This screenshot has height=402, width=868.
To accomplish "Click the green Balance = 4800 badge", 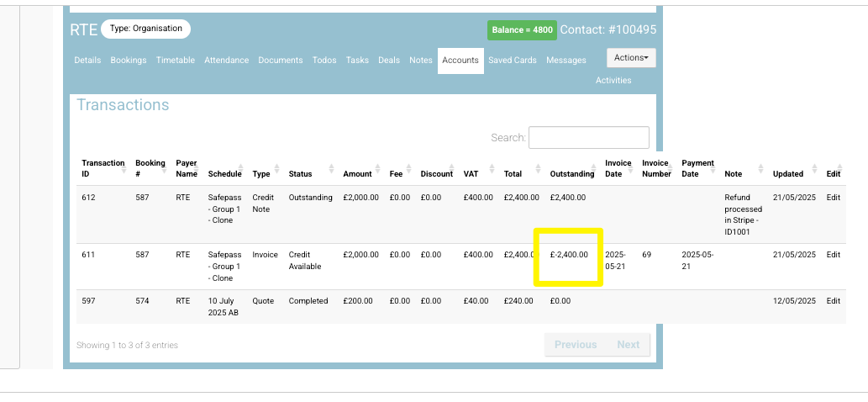I will 522,30.
